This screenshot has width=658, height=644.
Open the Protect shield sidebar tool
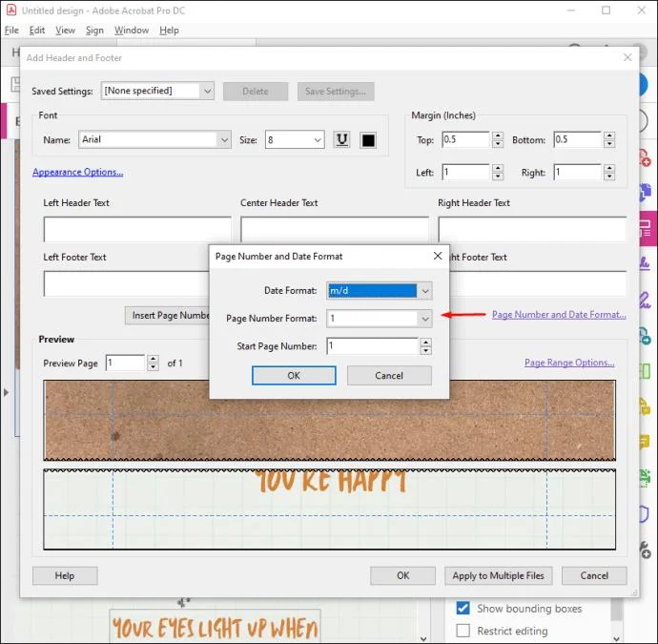pyautogui.click(x=645, y=514)
